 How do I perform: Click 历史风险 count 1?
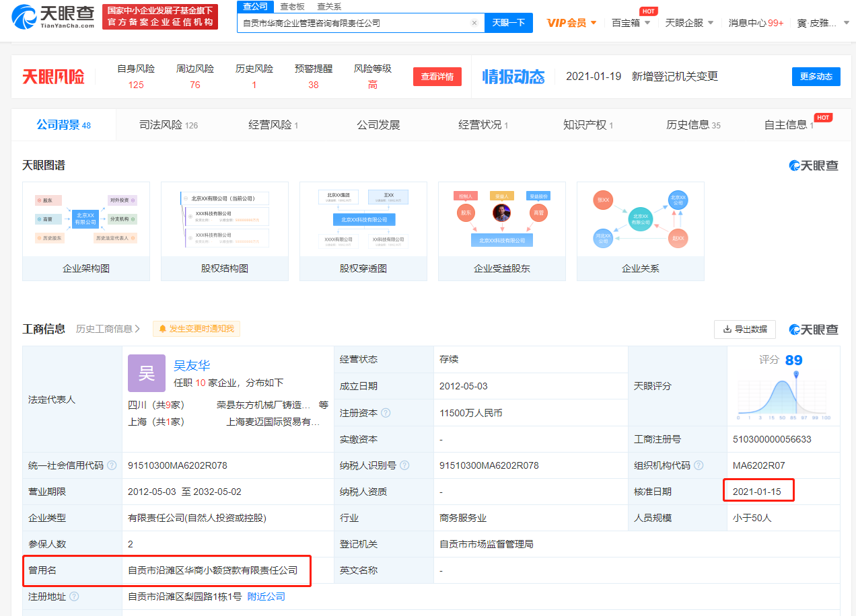click(254, 85)
